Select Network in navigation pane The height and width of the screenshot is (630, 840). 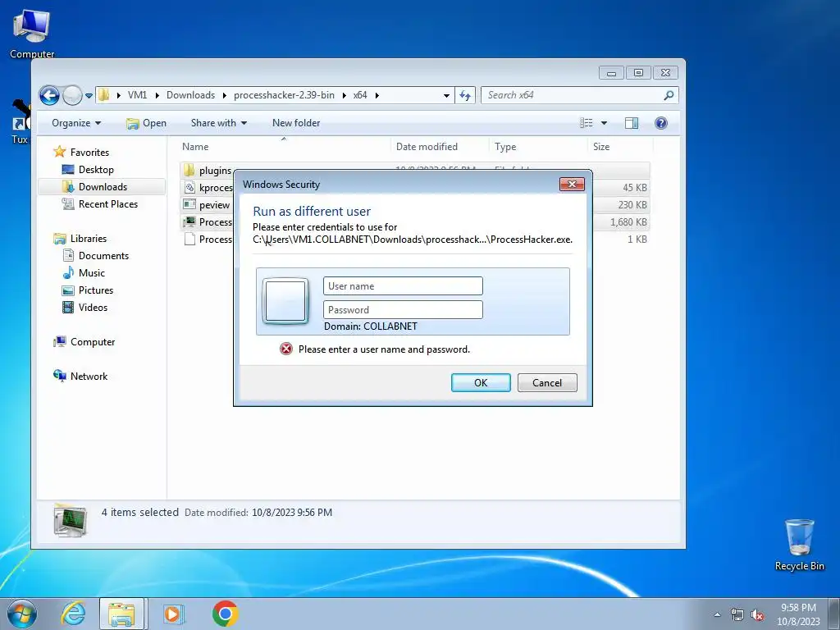point(89,376)
